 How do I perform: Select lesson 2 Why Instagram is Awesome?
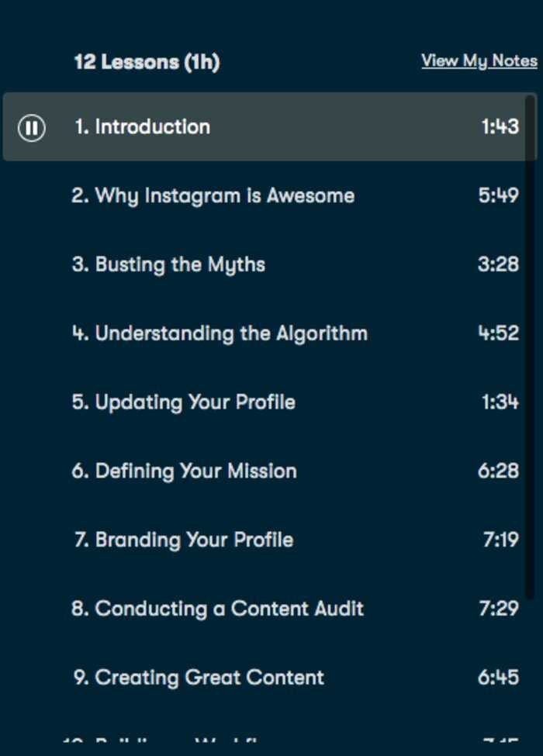pyautogui.click(x=270, y=195)
